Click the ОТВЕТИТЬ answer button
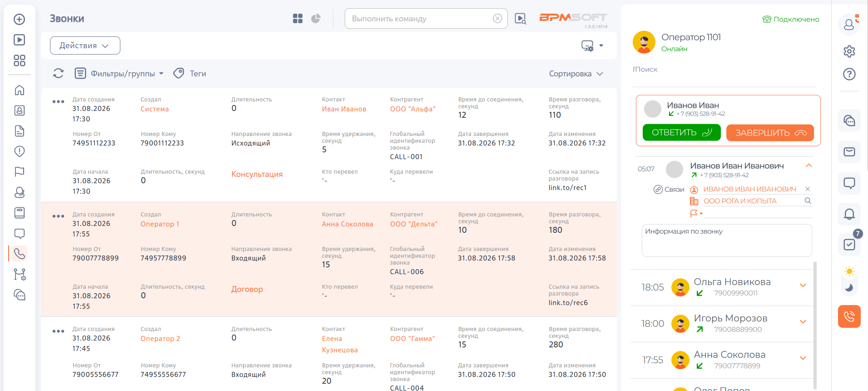 [681, 132]
